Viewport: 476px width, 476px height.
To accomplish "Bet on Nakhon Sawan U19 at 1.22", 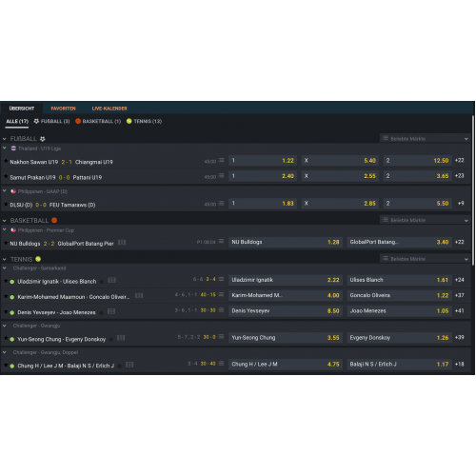I will pyautogui.click(x=263, y=161).
